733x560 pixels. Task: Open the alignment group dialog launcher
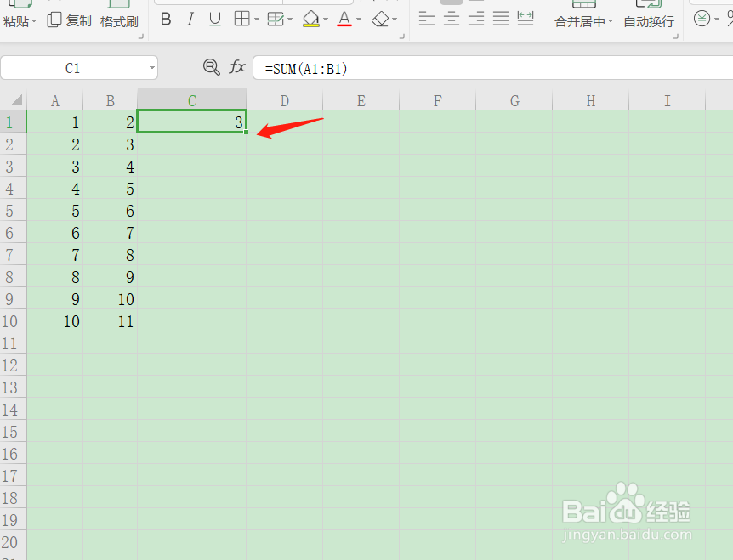pyautogui.click(x=675, y=36)
